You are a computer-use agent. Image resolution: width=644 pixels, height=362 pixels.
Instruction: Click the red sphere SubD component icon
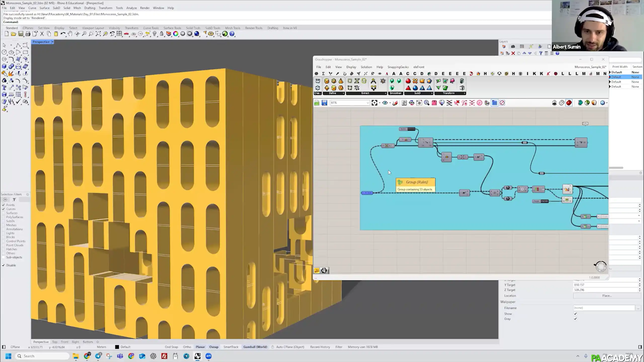pos(408,81)
